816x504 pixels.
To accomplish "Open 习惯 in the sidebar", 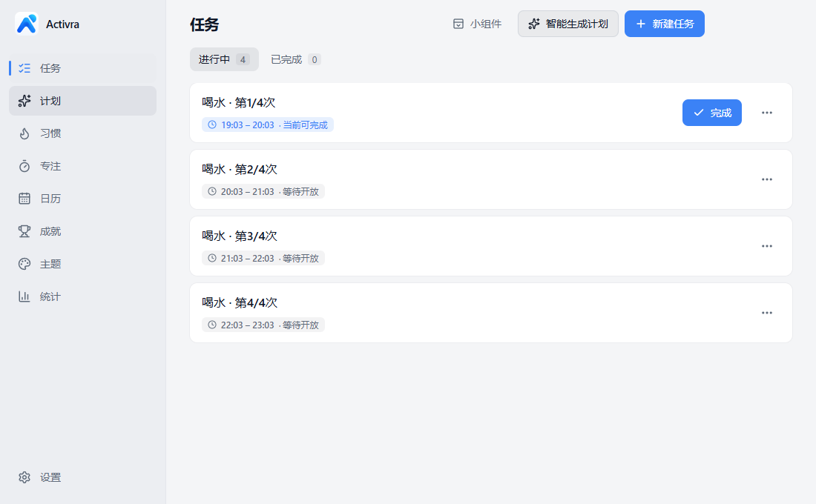I will tap(83, 133).
